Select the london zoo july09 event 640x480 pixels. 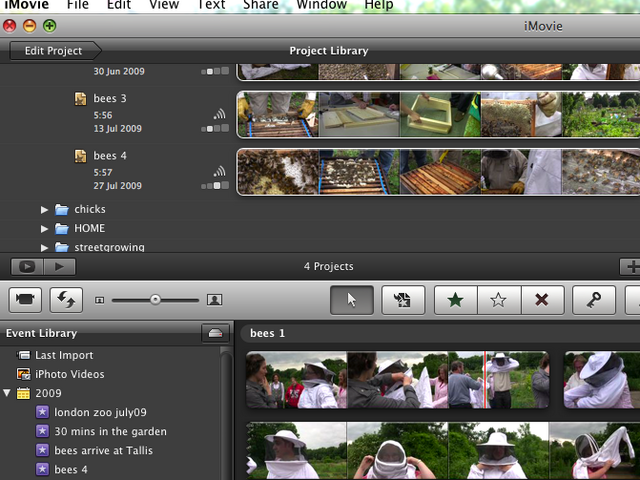100,412
